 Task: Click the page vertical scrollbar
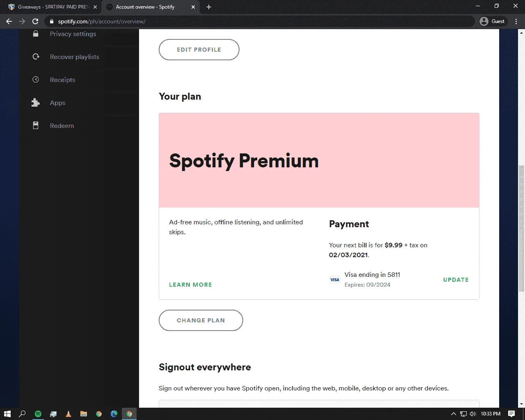pos(522,228)
